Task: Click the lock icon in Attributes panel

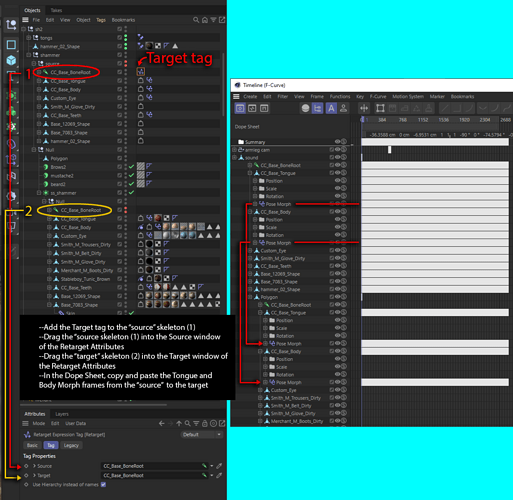Action: point(205,424)
